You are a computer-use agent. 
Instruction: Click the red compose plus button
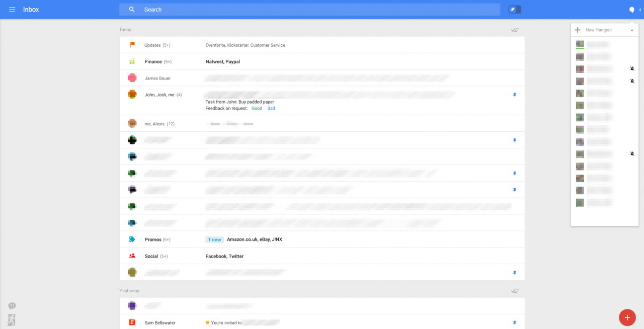pyautogui.click(x=627, y=317)
